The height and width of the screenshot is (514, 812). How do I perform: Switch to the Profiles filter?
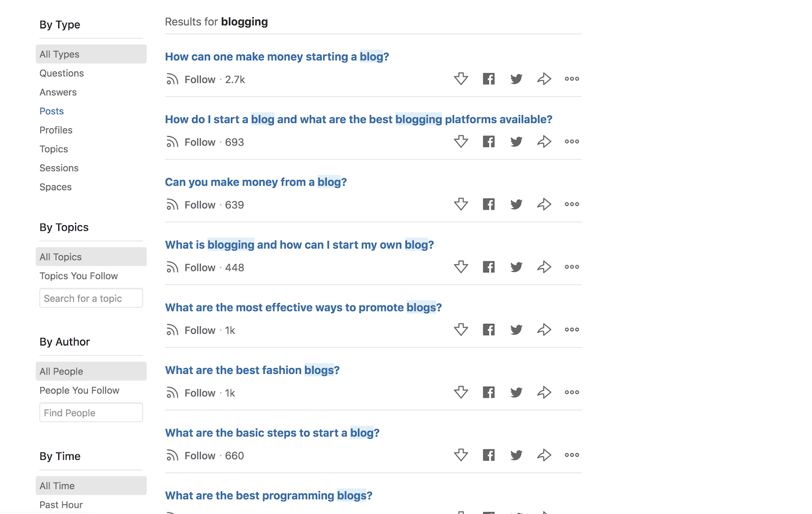(56, 130)
